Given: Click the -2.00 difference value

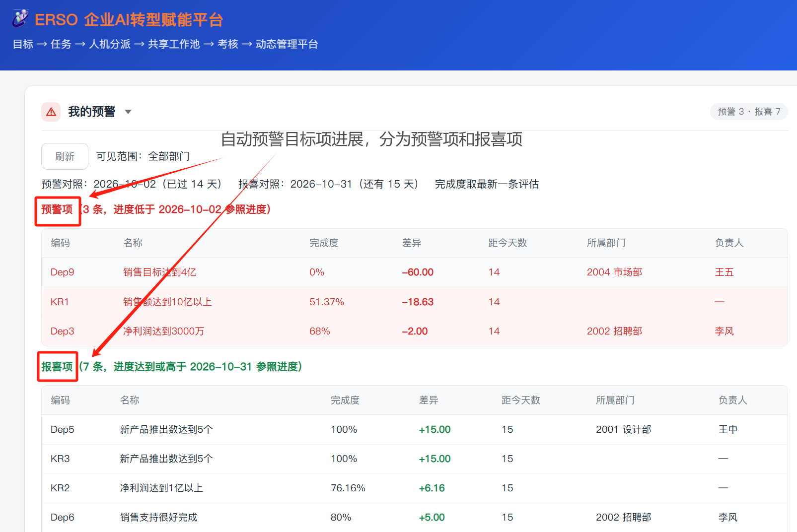Looking at the screenshot, I should (x=415, y=331).
